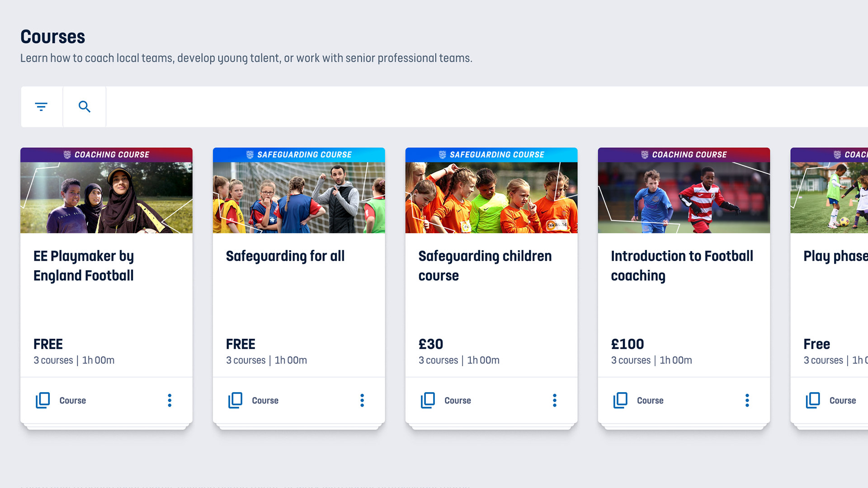Expand three-dot menu on Introduction to Football card
The width and height of the screenshot is (868, 488).
pyautogui.click(x=747, y=400)
